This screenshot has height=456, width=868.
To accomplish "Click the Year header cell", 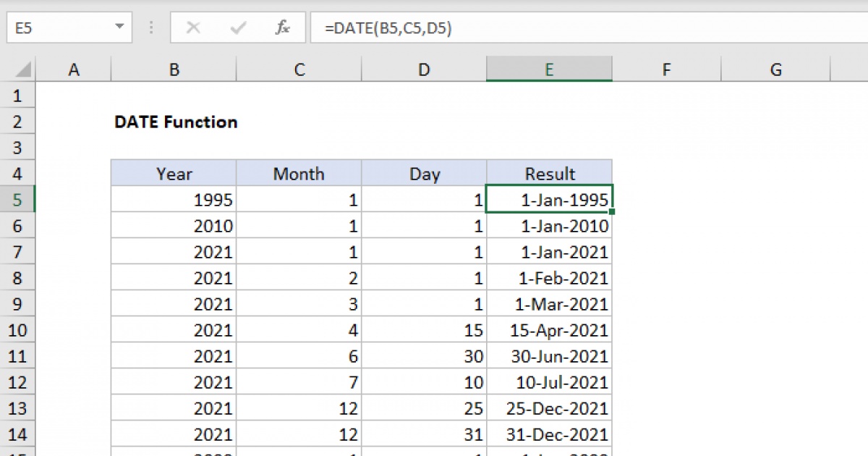I will 174,174.
